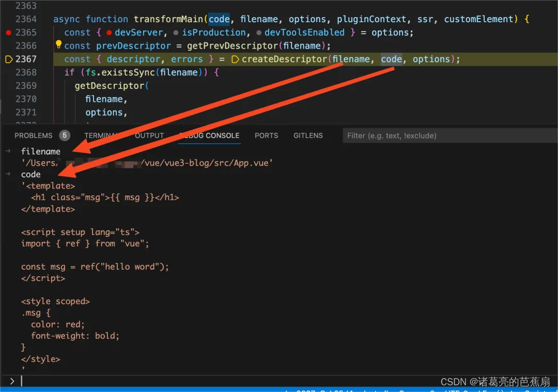Viewport: 558px width, 392px height.
Task: Select the DEBUG CONSOLE tab
Action: tap(209, 135)
